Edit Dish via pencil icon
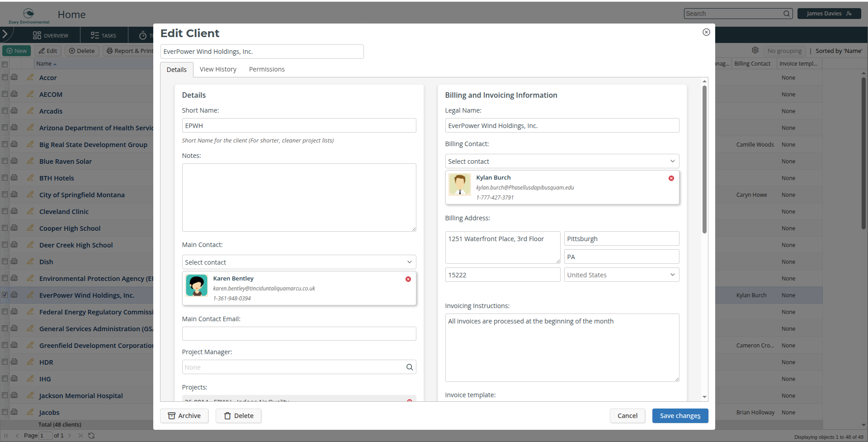This screenshot has width=868, height=442. click(x=30, y=261)
